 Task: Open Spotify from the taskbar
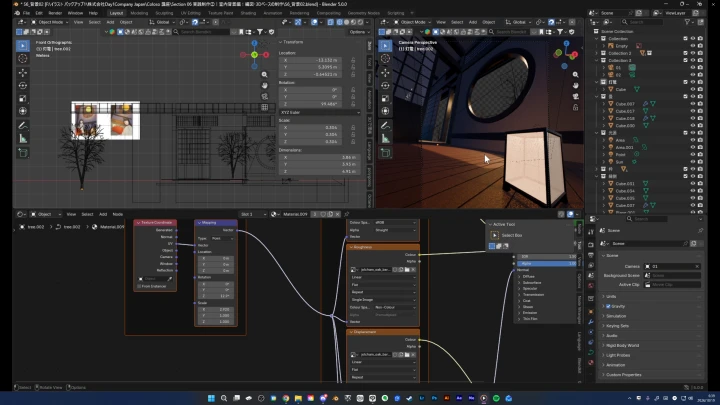click(x=496, y=398)
